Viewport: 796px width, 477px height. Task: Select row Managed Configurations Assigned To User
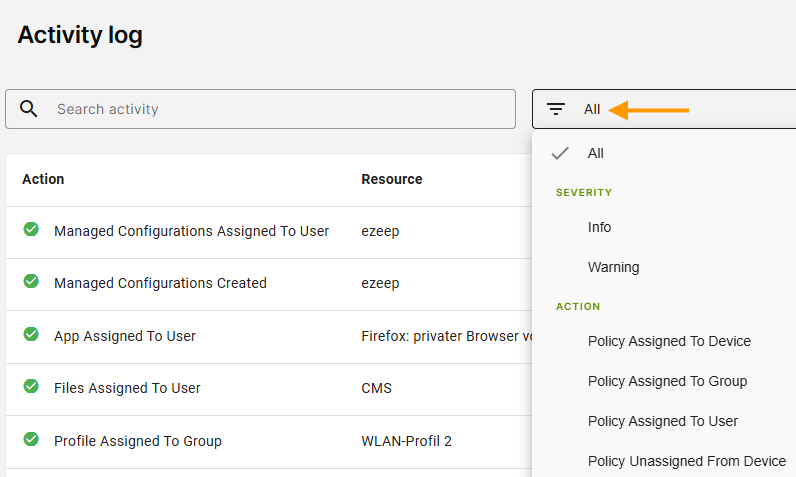click(269, 231)
